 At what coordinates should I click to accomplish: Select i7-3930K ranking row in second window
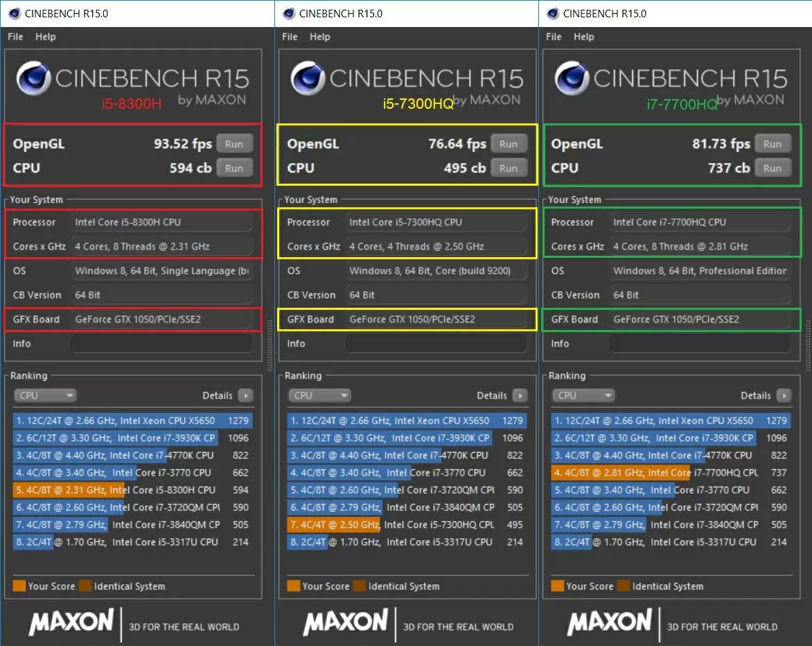coord(407,438)
